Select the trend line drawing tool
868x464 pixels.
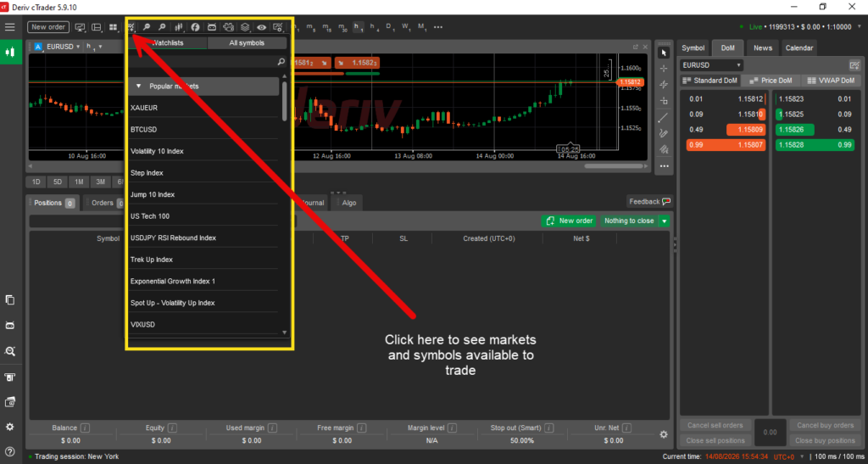(x=663, y=117)
